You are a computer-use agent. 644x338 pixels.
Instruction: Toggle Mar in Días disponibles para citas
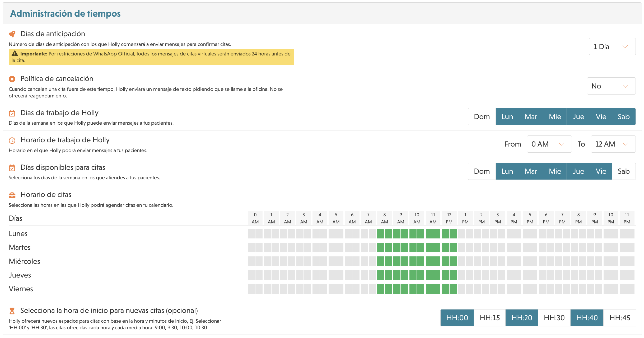pos(531,171)
